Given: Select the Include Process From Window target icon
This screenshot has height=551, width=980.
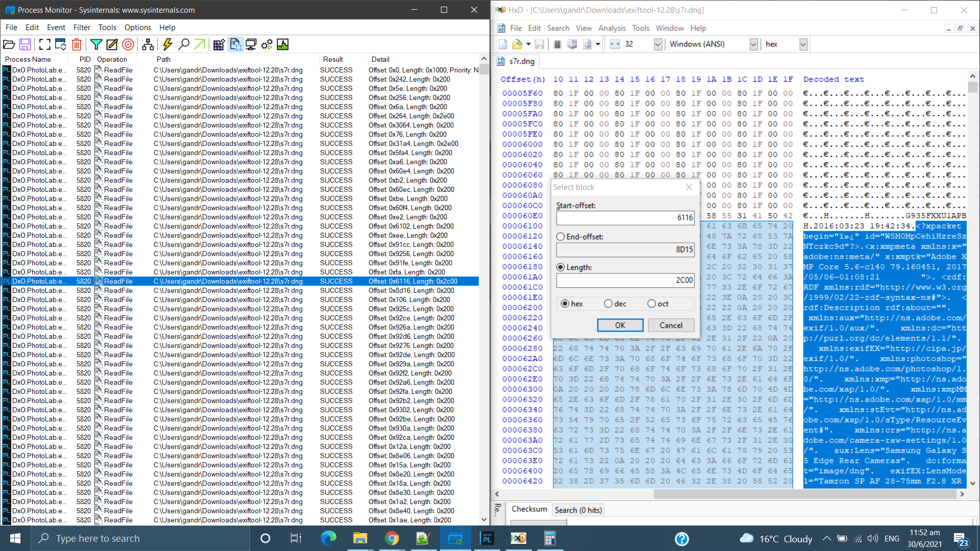Looking at the screenshot, I should tap(128, 44).
